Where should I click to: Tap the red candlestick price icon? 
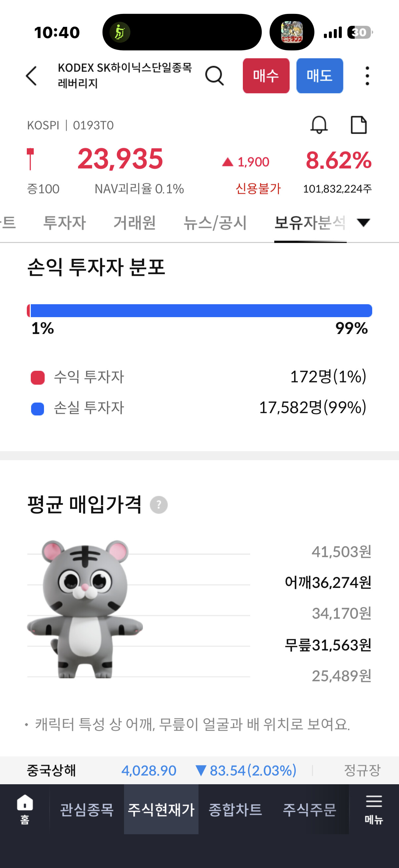pos(30,158)
